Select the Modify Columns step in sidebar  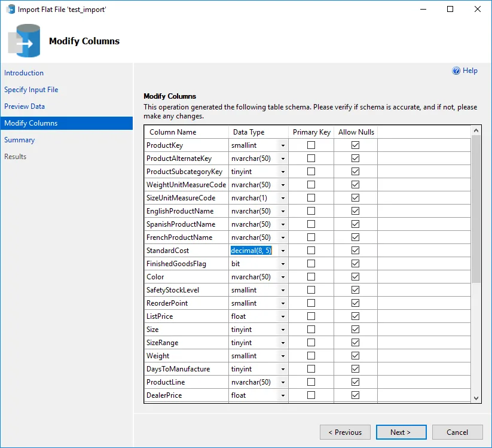click(x=66, y=123)
